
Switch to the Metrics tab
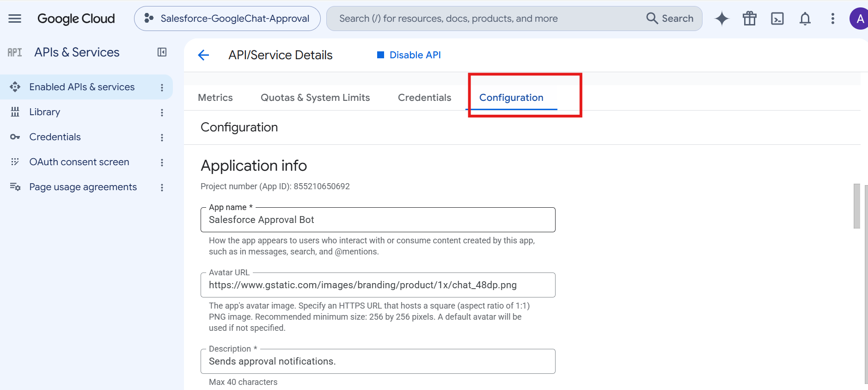click(215, 98)
